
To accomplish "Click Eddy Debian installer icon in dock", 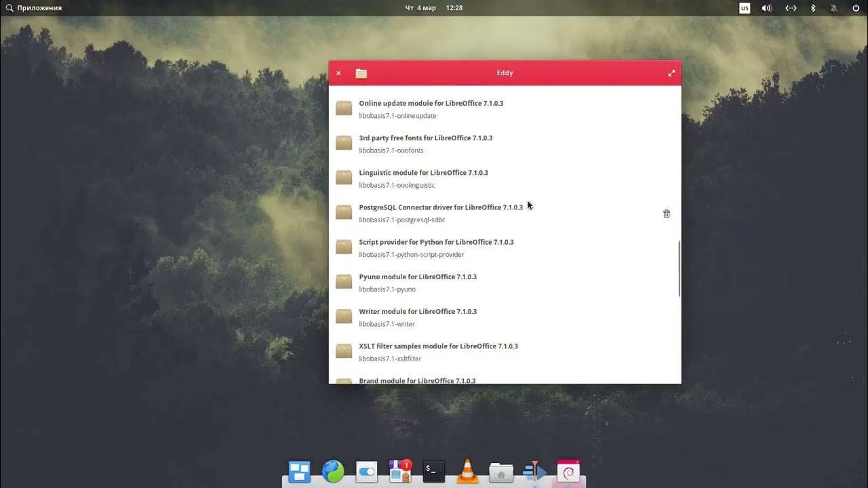I will tap(568, 471).
